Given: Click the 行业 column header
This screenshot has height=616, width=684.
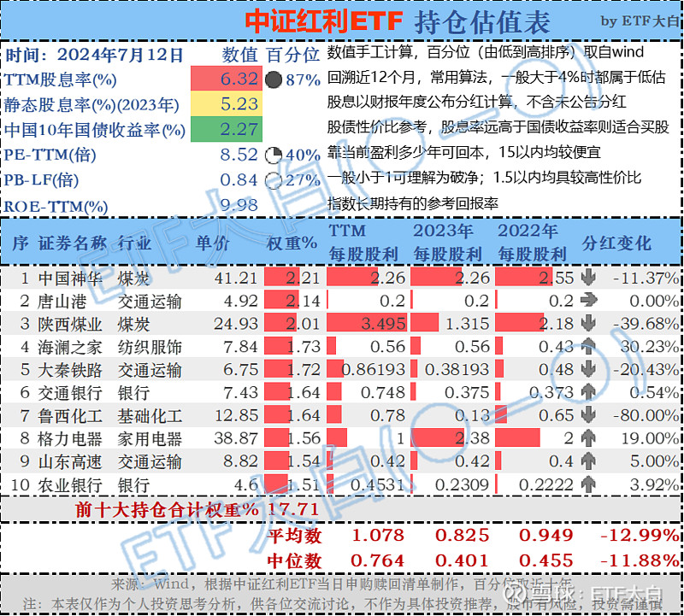Looking at the screenshot, I should pos(134,243).
